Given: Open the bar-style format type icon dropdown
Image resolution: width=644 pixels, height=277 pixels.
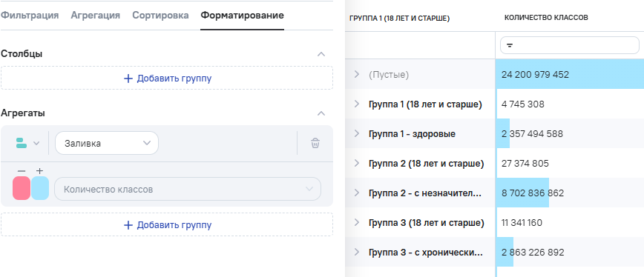Looking at the screenshot, I should [27, 143].
